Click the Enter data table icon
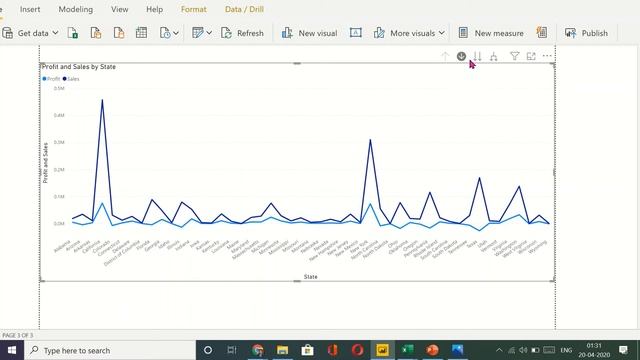 [x=142, y=33]
